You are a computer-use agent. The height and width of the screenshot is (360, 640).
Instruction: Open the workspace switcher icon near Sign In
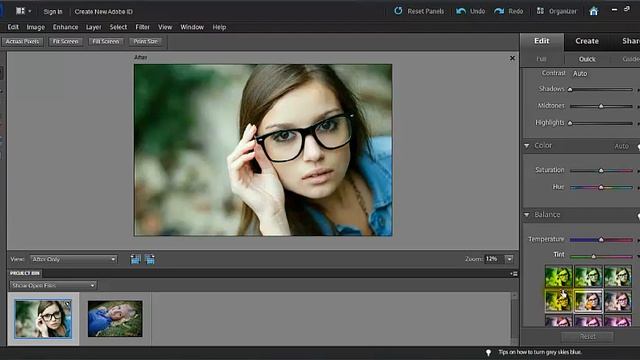point(20,11)
